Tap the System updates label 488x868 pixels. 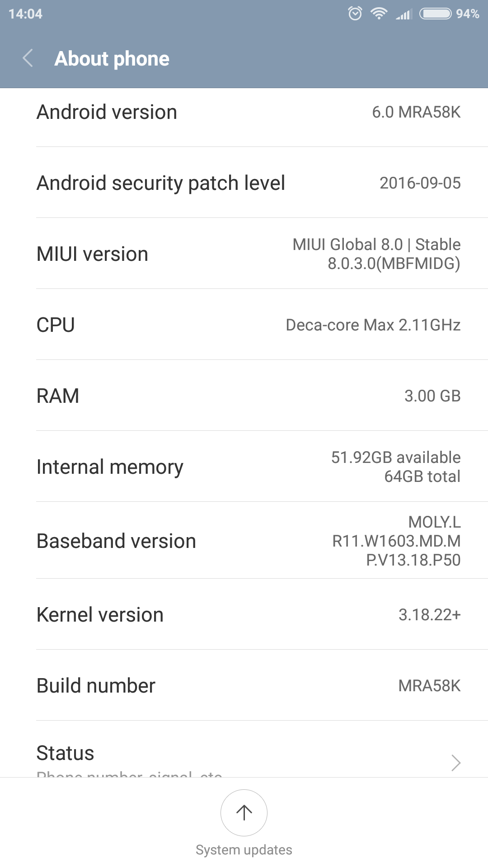click(244, 850)
